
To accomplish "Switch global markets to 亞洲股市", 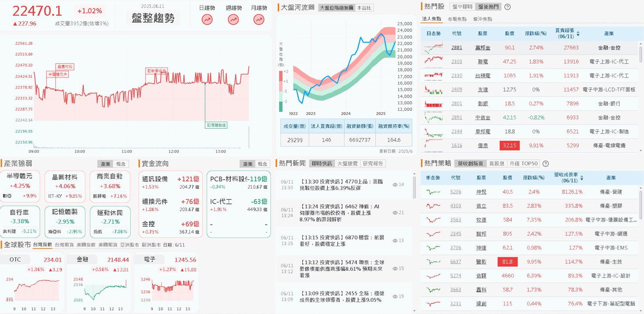I will coord(129,245).
